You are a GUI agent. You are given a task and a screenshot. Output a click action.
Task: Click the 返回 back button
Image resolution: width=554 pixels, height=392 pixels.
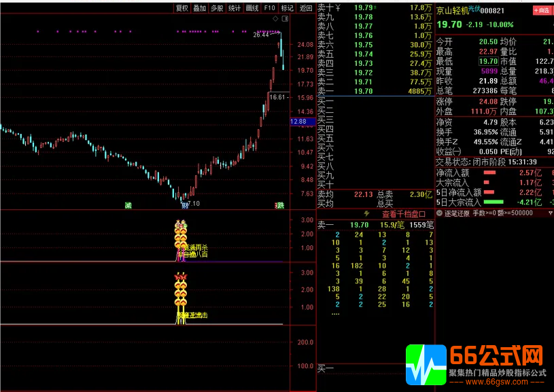point(305,8)
